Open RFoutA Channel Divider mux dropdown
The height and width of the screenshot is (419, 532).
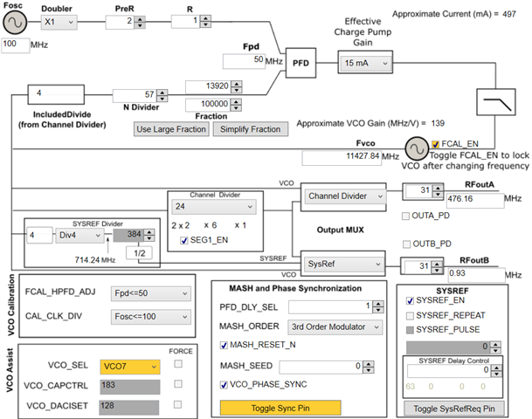pos(345,196)
